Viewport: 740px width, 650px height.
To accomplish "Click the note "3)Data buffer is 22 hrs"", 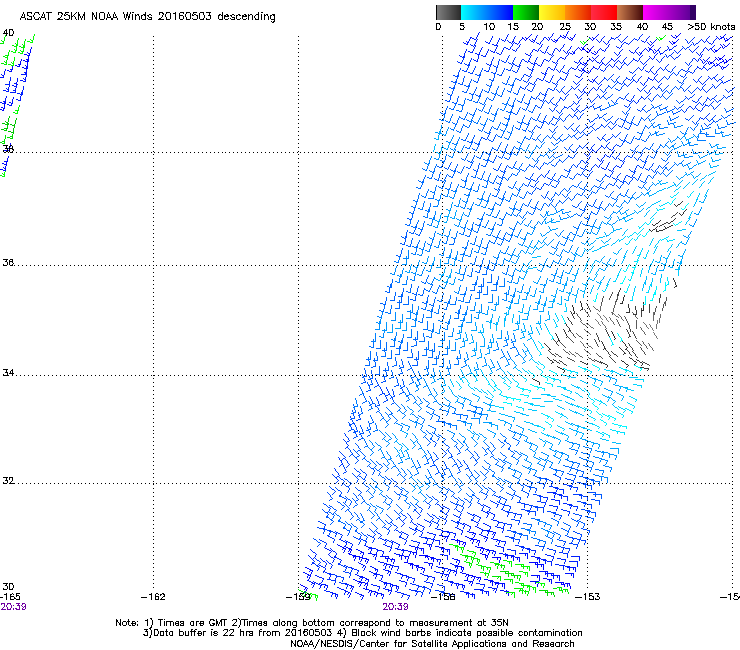I will coord(199,633).
